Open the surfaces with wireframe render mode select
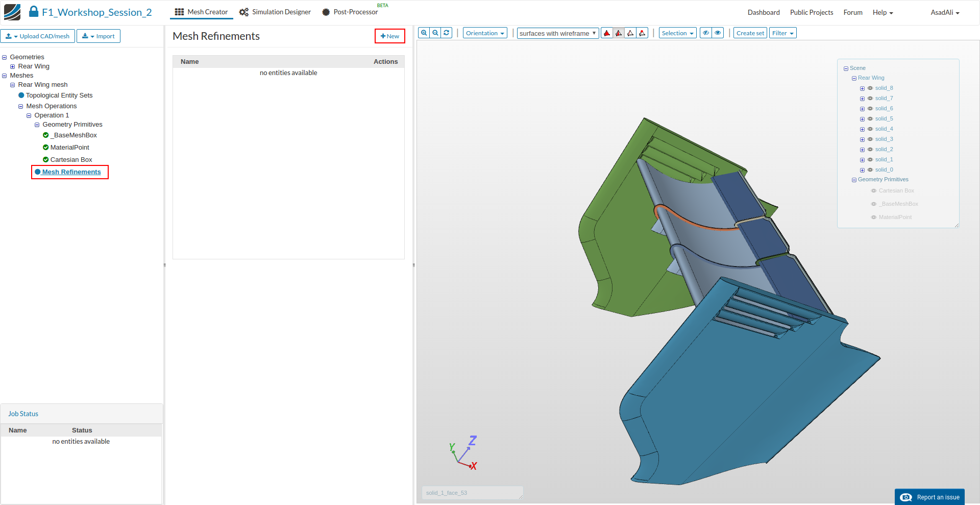Image resolution: width=980 pixels, height=505 pixels. point(558,33)
